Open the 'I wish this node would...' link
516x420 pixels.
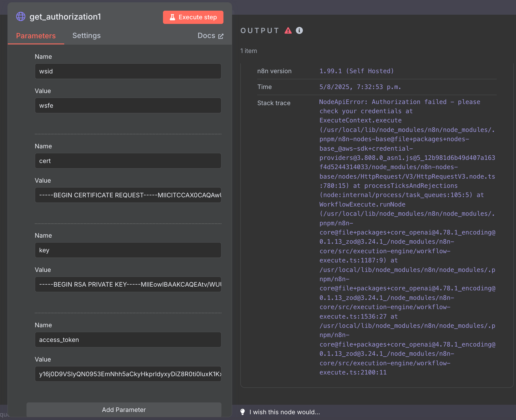[x=284, y=412]
